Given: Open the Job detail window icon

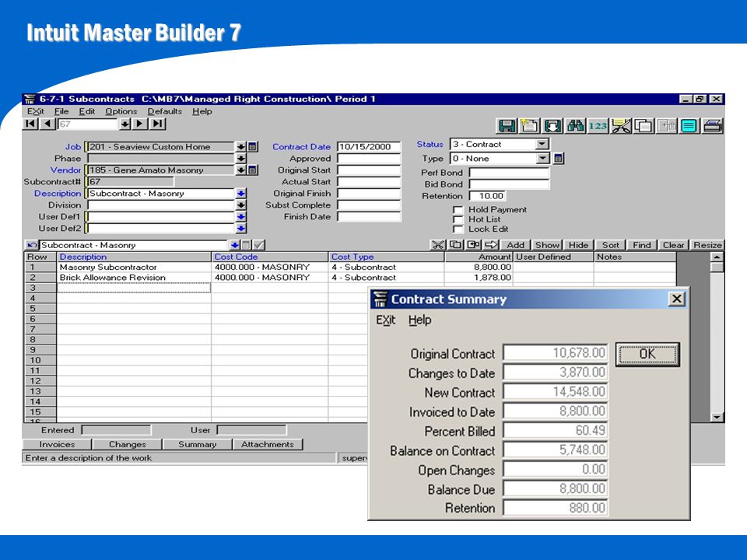Looking at the screenshot, I should tap(252, 147).
